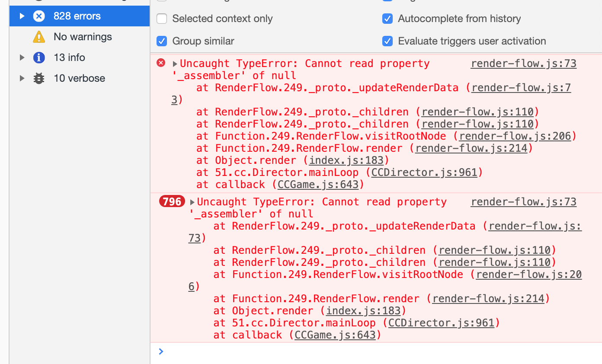The height and width of the screenshot is (364, 602).
Task: Collapse the stack trace of the 796-count error
Action: pyautogui.click(x=192, y=202)
